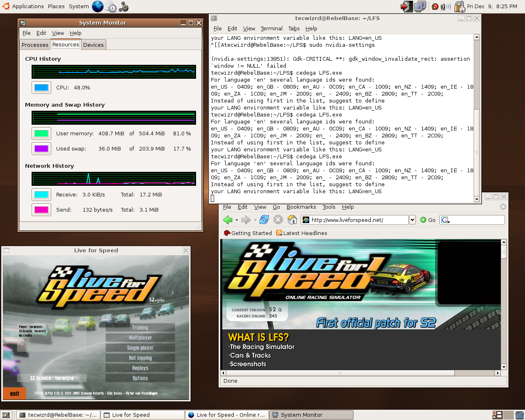The image size is (525, 420).
Task: Reload the liveforspeed page in the browser
Action: [x=264, y=220]
